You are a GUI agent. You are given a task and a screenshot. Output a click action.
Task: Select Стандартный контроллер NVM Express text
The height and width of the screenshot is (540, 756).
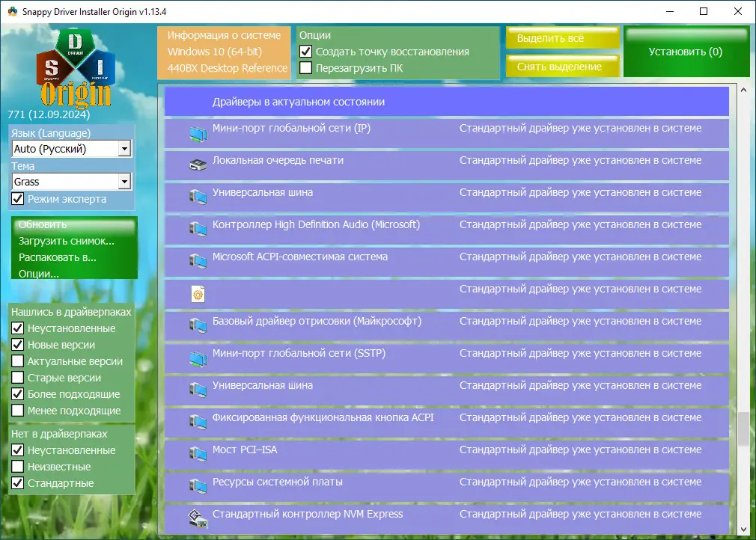pyautogui.click(x=308, y=514)
